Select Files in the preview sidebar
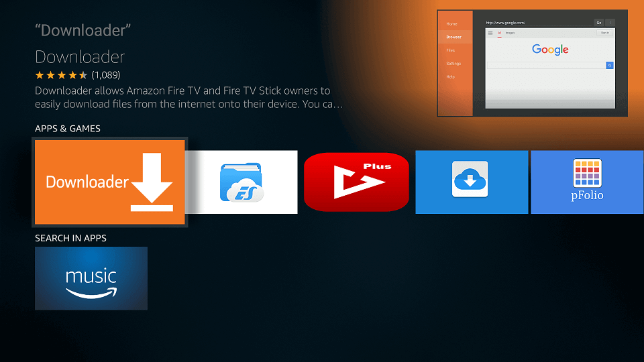 point(451,50)
